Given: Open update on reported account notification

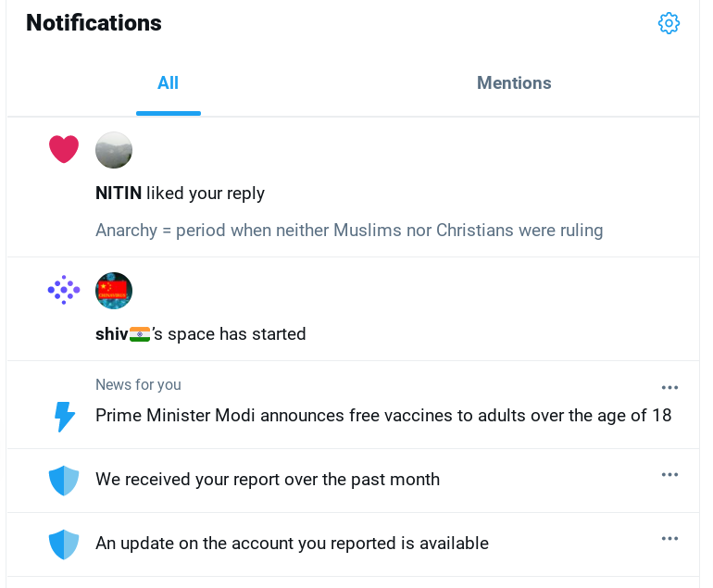Looking at the screenshot, I should (x=292, y=544).
